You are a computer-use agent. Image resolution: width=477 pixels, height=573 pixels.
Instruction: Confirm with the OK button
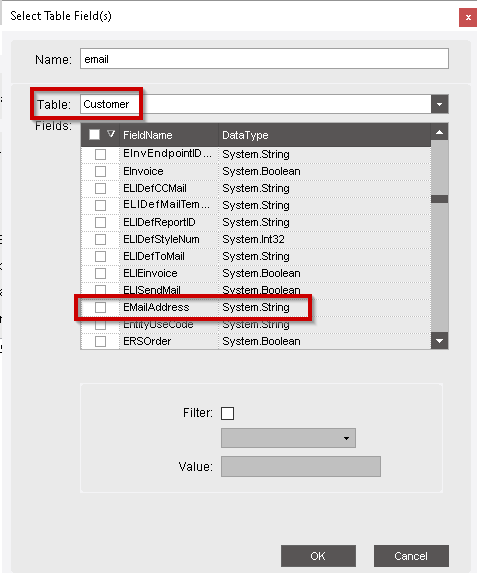[318, 556]
